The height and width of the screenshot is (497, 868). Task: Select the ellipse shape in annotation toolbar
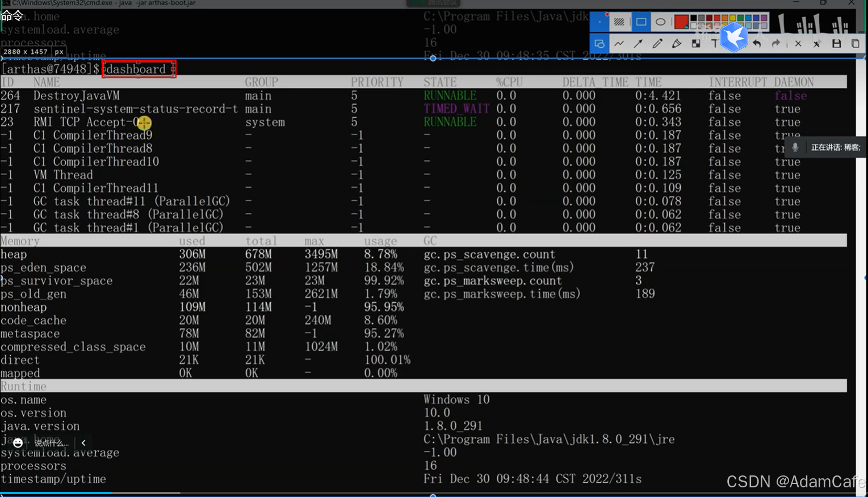click(660, 22)
